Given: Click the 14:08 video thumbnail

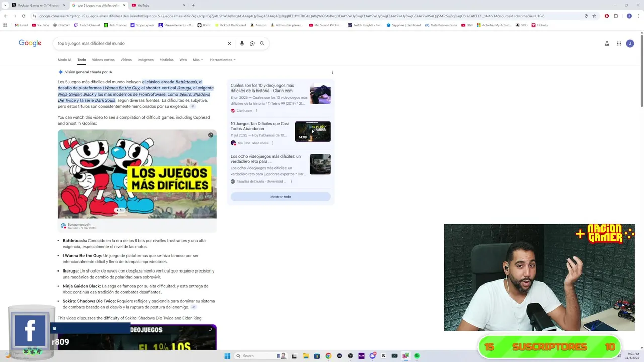Looking at the screenshot, I should [312, 132].
